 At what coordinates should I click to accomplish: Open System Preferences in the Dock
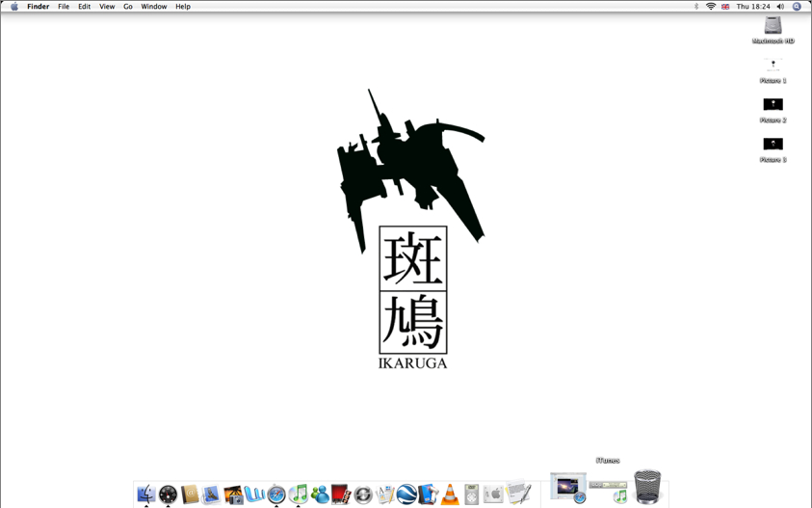pyautogui.click(x=493, y=495)
